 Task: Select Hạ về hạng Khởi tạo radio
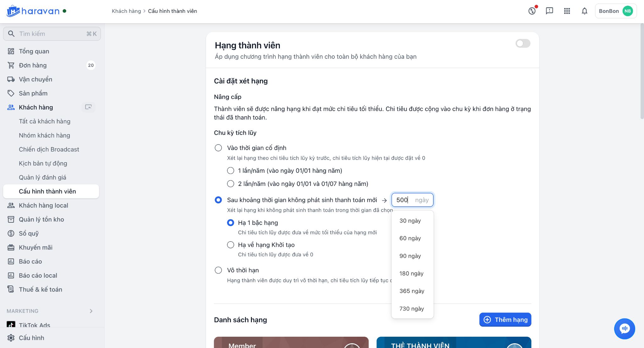pos(230,245)
